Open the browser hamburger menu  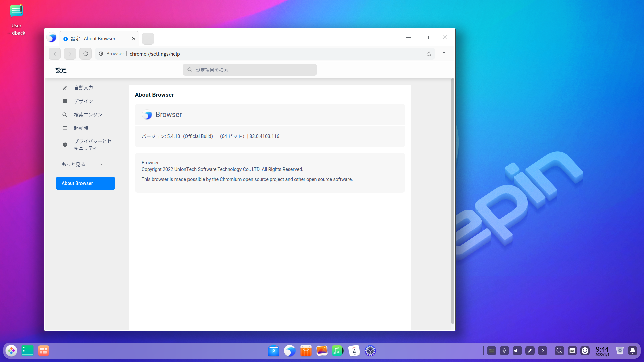[x=445, y=54]
